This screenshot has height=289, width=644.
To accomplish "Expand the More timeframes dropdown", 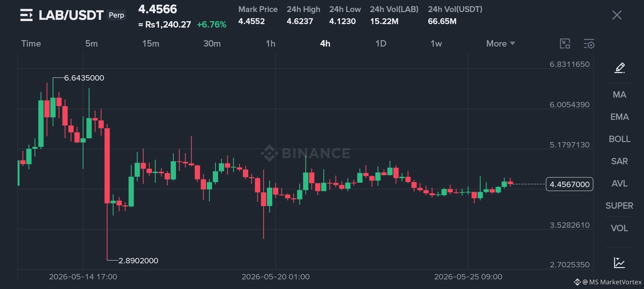I will tap(501, 43).
